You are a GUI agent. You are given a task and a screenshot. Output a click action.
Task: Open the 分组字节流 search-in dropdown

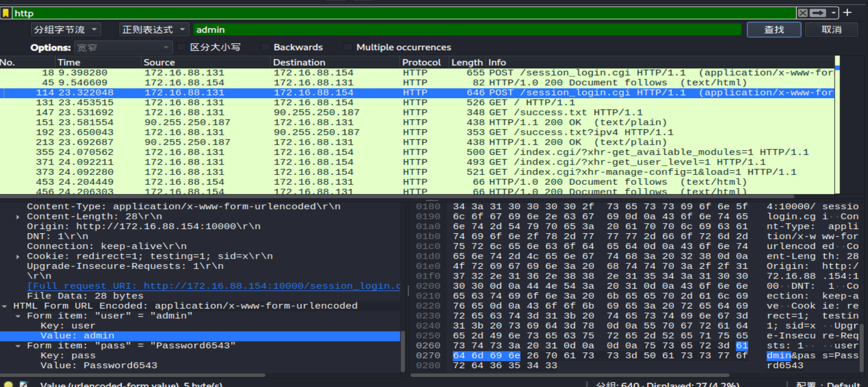[66, 30]
